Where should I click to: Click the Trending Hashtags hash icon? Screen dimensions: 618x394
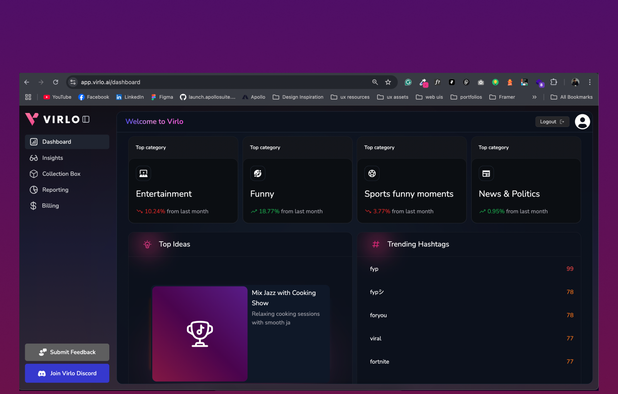pyautogui.click(x=376, y=244)
